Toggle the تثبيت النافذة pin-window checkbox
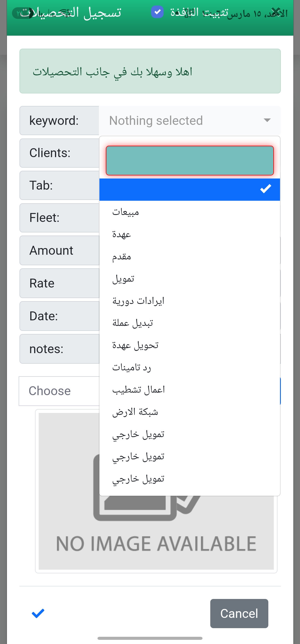The height and width of the screenshot is (644, 300). (x=157, y=12)
